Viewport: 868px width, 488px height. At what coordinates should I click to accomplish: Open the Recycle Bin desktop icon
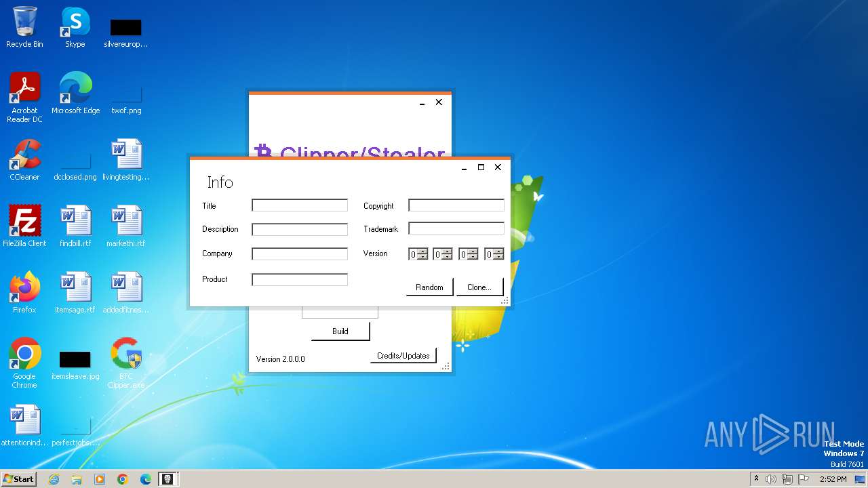(24, 27)
